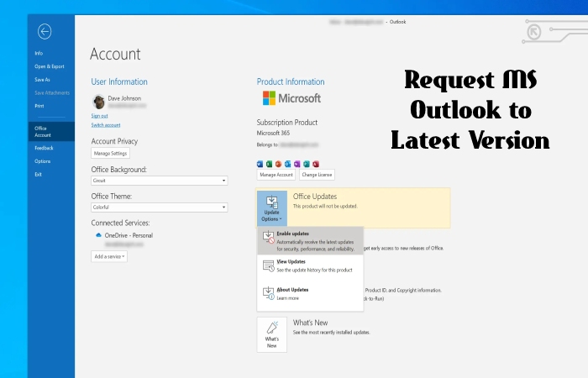Select About Updates menu entry
Screen dimensions: 588x378
tap(310, 294)
